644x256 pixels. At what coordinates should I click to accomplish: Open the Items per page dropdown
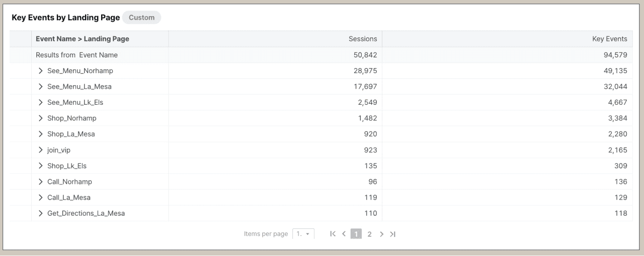(303, 234)
